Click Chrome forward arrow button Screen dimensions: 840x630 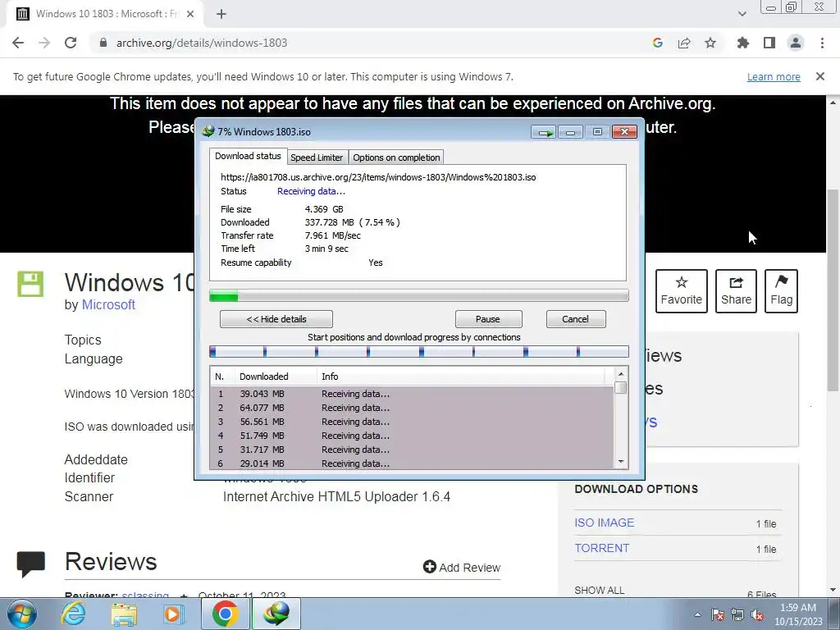point(44,43)
